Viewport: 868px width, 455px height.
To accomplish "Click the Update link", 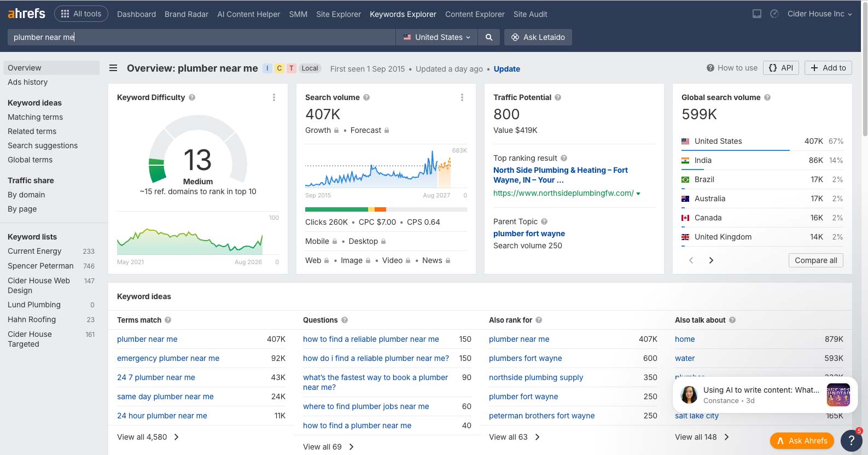I will tap(506, 69).
